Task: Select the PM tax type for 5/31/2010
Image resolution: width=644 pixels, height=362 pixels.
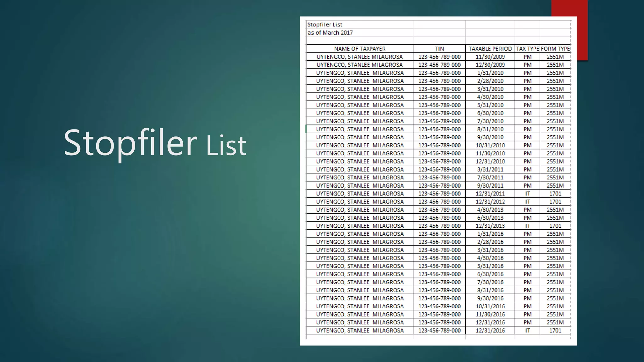Action: [x=527, y=105]
